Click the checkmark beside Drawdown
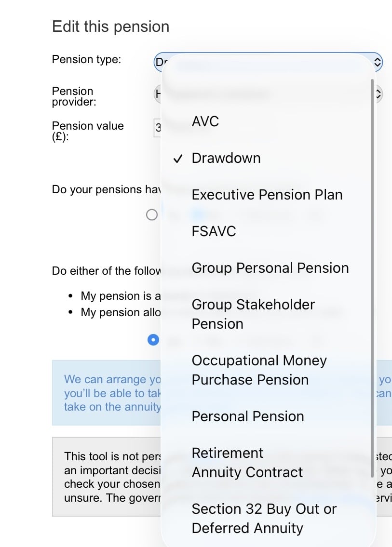The image size is (392, 547). pyautogui.click(x=178, y=159)
